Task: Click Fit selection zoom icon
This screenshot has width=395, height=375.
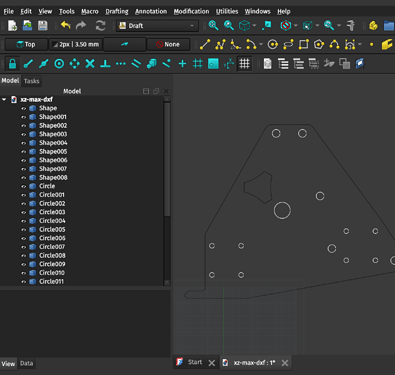Action: click(x=229, y=25)
